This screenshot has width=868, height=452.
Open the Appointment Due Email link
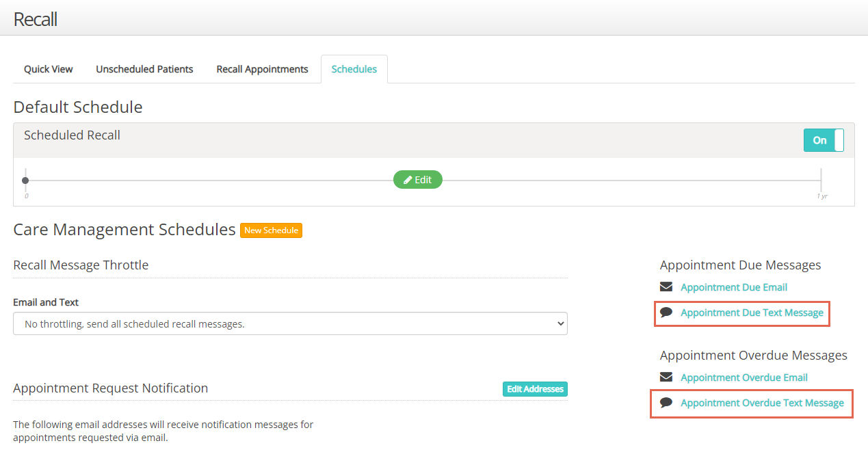pyautogui.click(x=733, y=287)
